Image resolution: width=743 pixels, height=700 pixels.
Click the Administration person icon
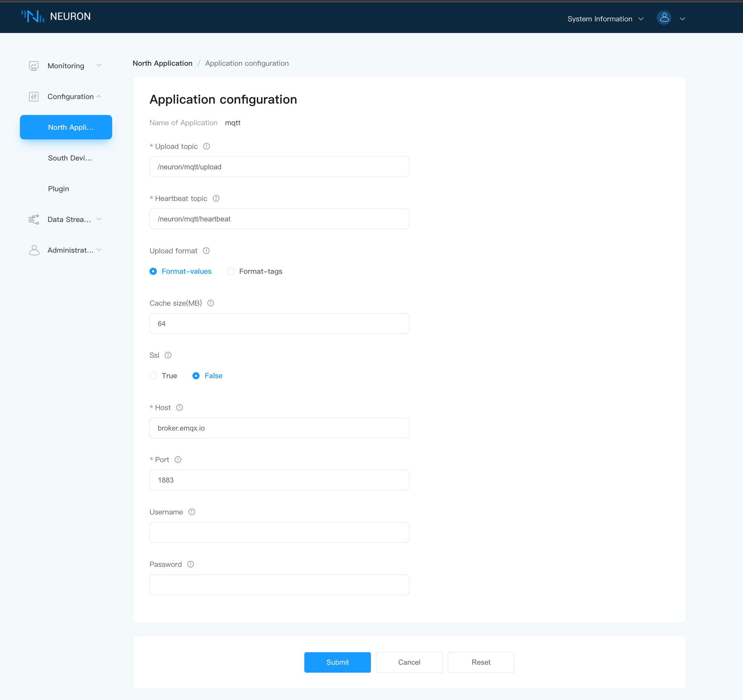(34, 250)
